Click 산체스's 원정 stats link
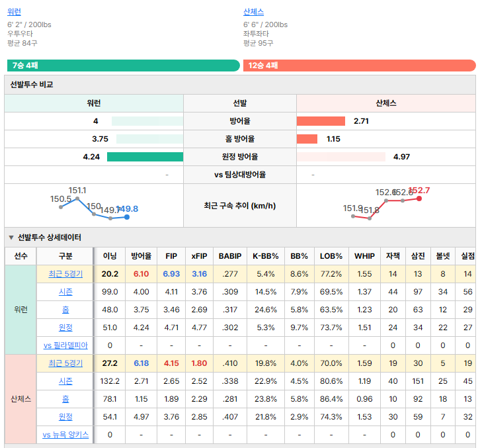This screenshot has width=480, height=448. pos(65,417)
